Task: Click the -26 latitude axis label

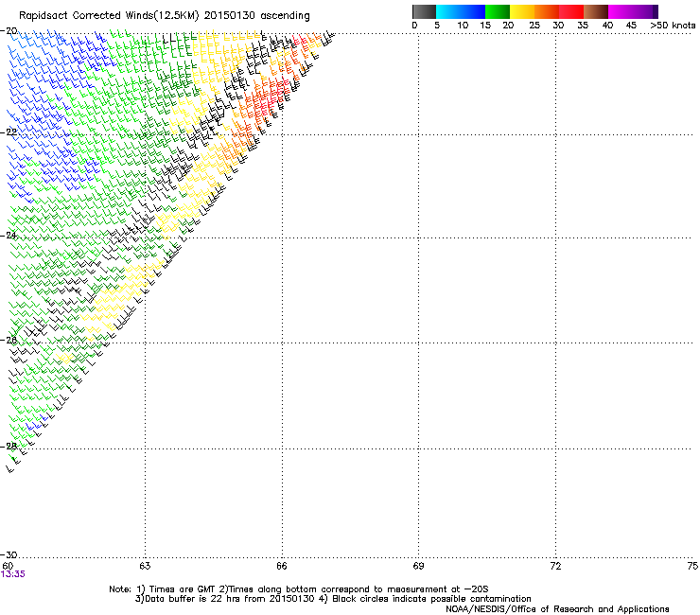Action: coord(9,341)
